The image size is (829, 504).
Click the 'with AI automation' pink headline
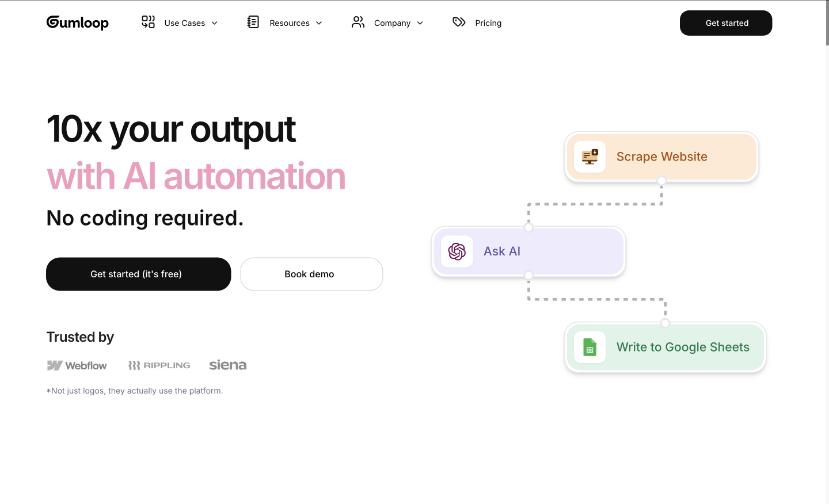(x=196, y=176)
